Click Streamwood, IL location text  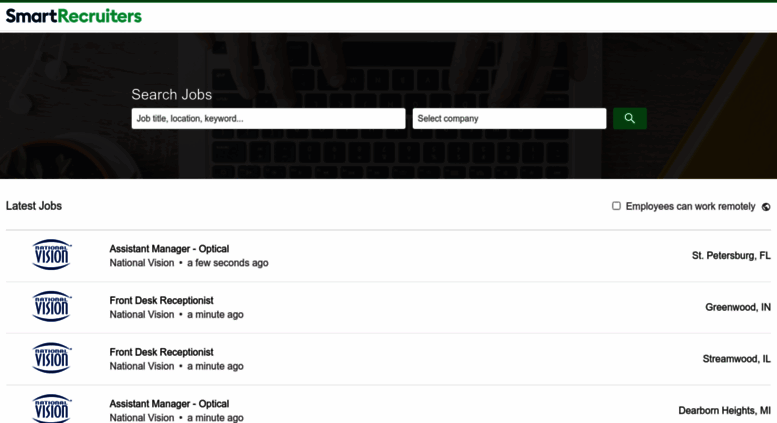click(736, 359)
